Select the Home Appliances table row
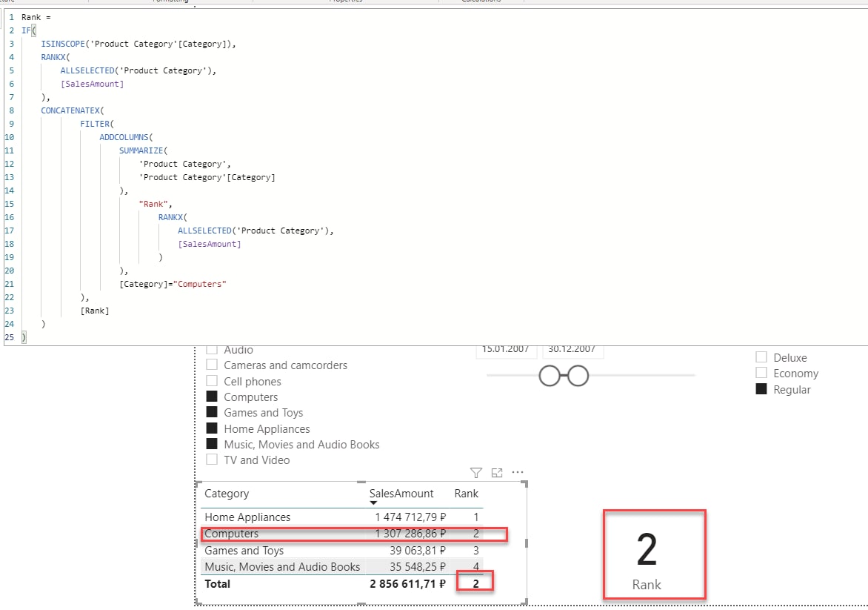This screenshot has height=610, width=868. pyautogui.click(x=341, y=517)
